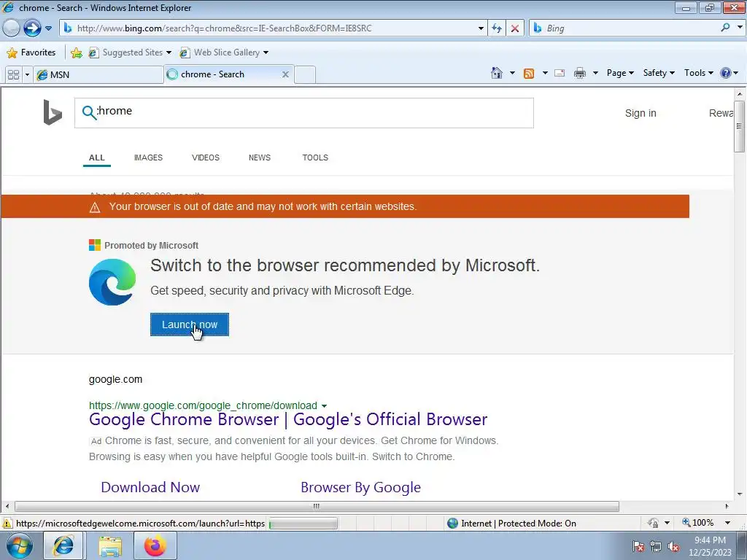Open the Windows Start button
The width and height of the screenshot is (747, 560).
(20, 545)
